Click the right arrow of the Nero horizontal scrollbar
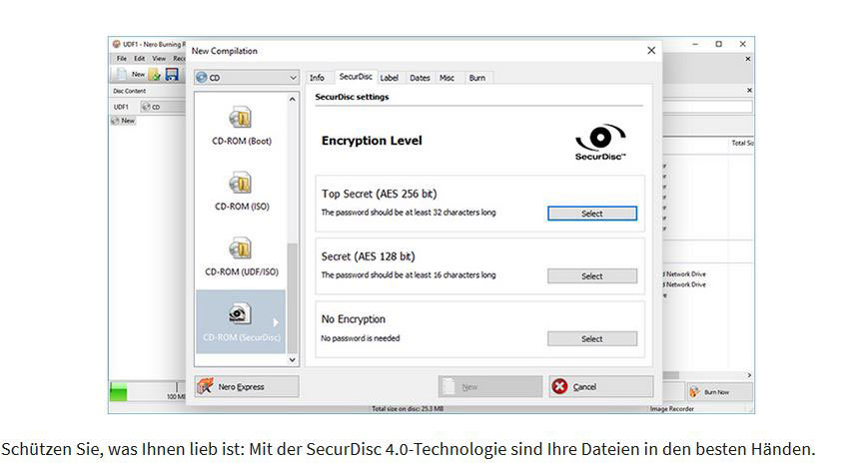Image resolution: width=868 pixels, height=470 pixels. click(749, 375)
